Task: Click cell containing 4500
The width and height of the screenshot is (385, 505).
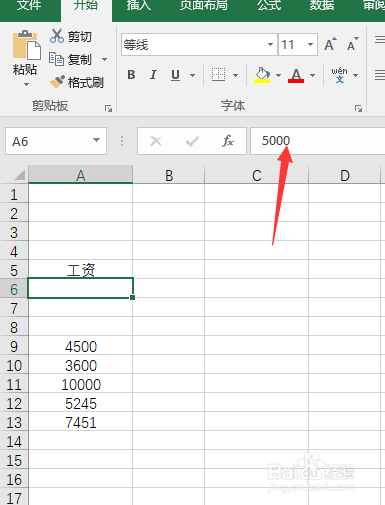Action: pyautogui.click(x=80, y=346)
